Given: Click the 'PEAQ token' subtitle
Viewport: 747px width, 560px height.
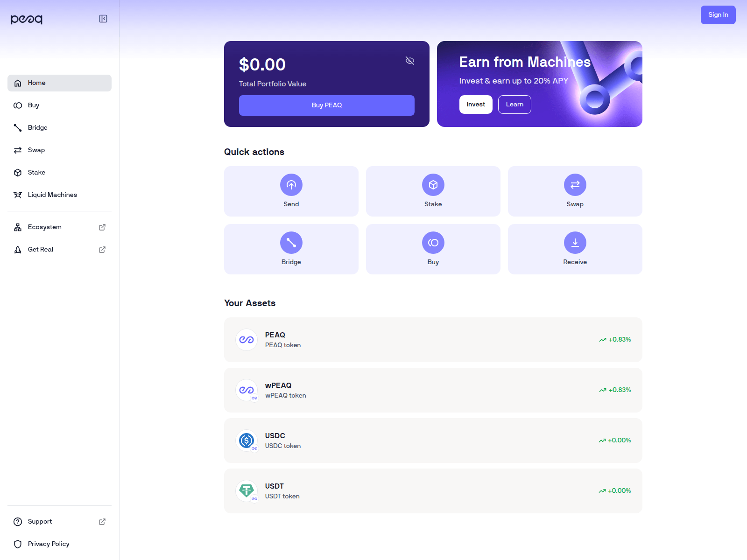Looking at the screenshot, I should [x=283, y=345].
